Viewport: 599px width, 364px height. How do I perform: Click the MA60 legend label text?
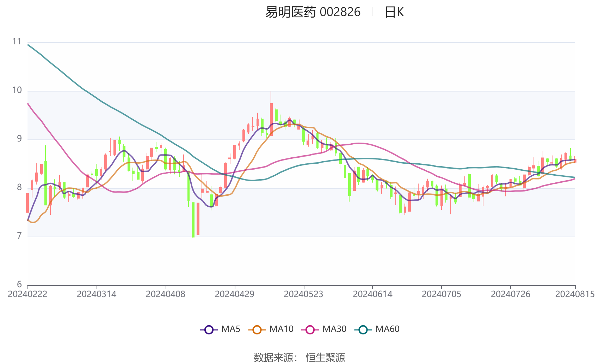(387, 329)
